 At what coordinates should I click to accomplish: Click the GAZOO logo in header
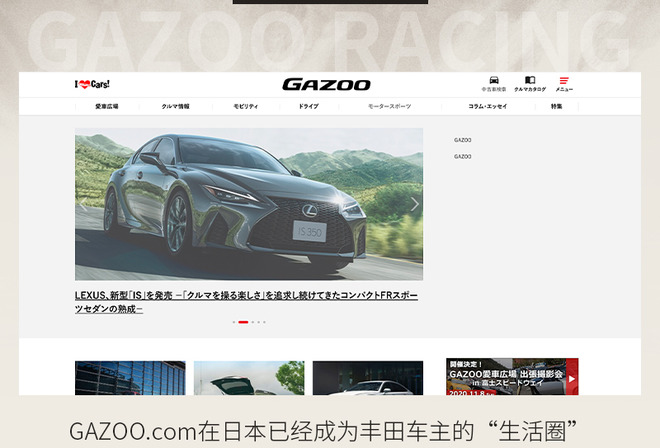(x=326, y=85)
